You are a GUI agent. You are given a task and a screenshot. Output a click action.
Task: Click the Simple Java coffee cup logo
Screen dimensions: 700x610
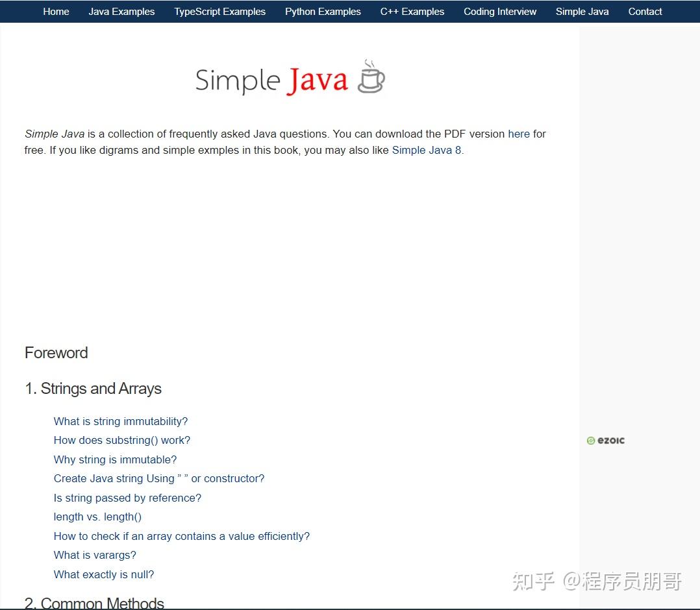click(x=371, y=76)
